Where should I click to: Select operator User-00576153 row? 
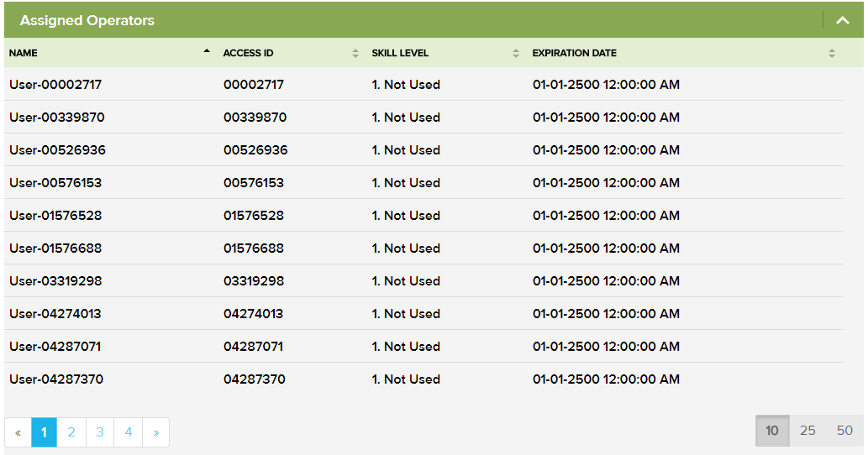(x=55, y=183)
